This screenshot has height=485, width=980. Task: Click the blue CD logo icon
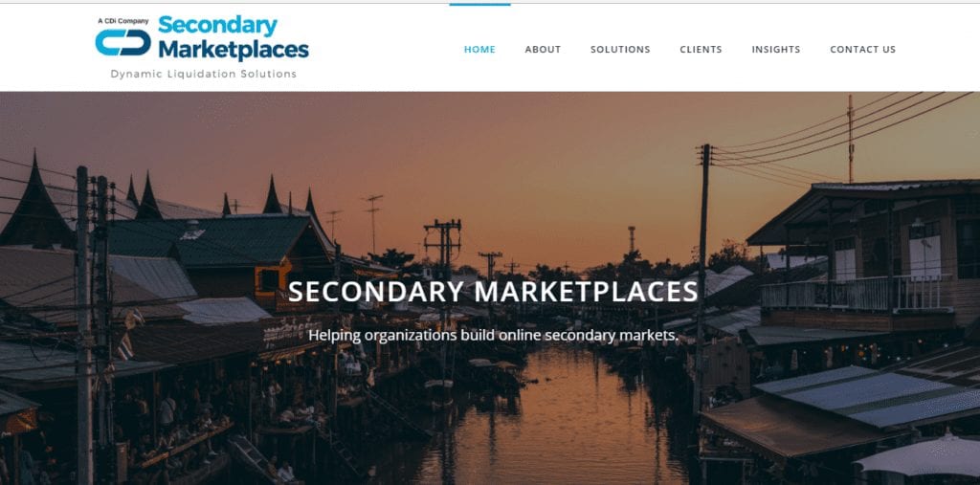tap(123, 42)
